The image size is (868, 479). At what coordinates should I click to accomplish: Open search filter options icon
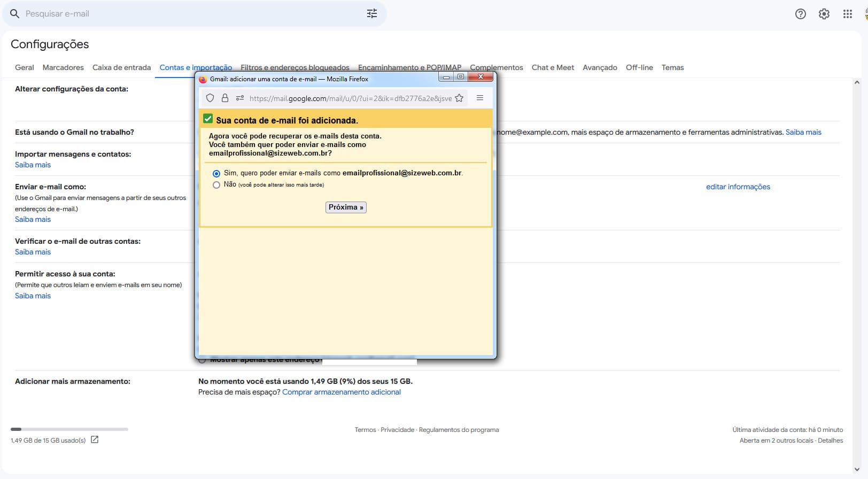pos(372,14)
